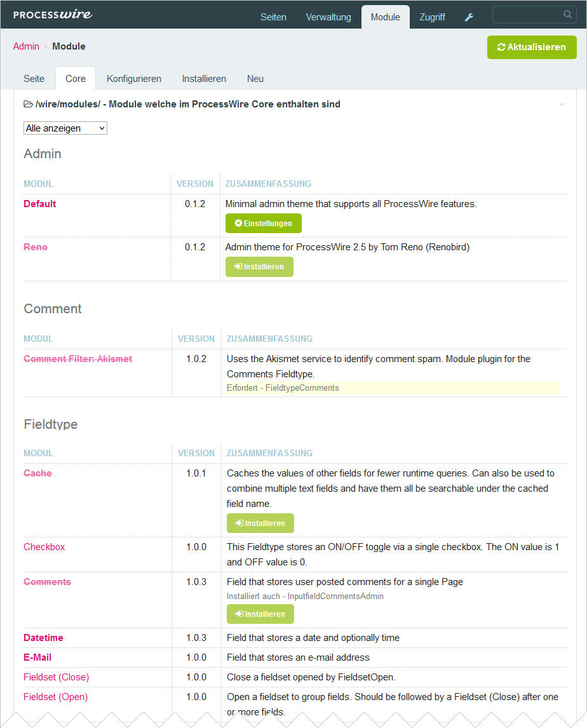The width and height of the screenshot is (587, 728).
Task: Open the Fieldset (Open) module link
Action: 56,697
